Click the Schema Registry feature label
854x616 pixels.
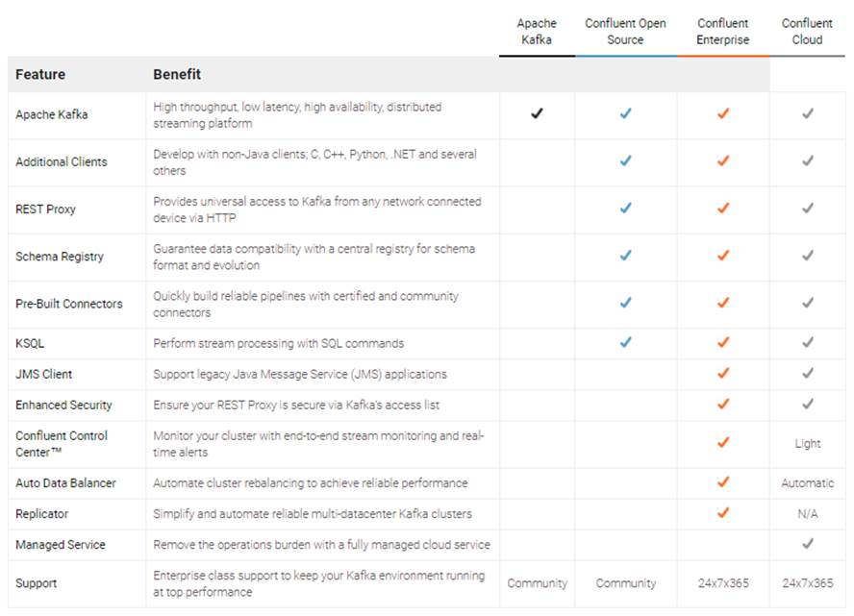pos(60,257)
